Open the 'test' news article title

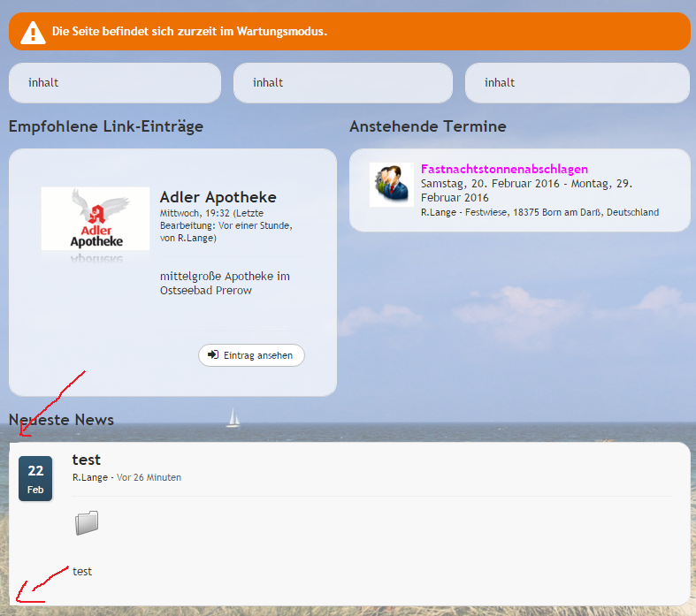click(87, 460)
